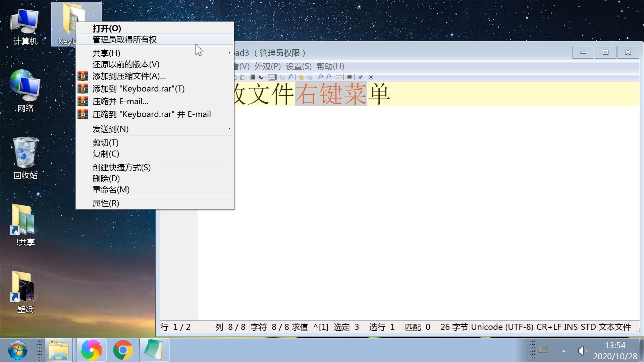Image resolution: width=644 pixels, height=362 pixels.
Task: Open the 帮助(H) menu
Action: tap(330, 66)
